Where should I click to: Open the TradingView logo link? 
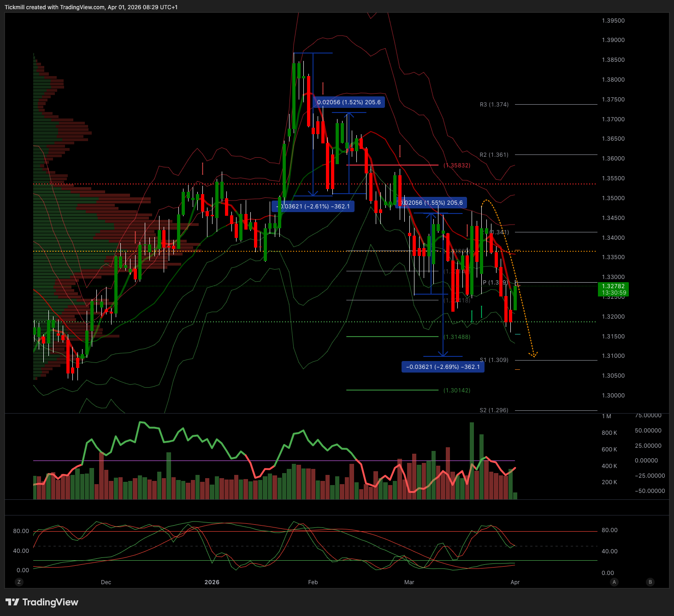(42, 602)
